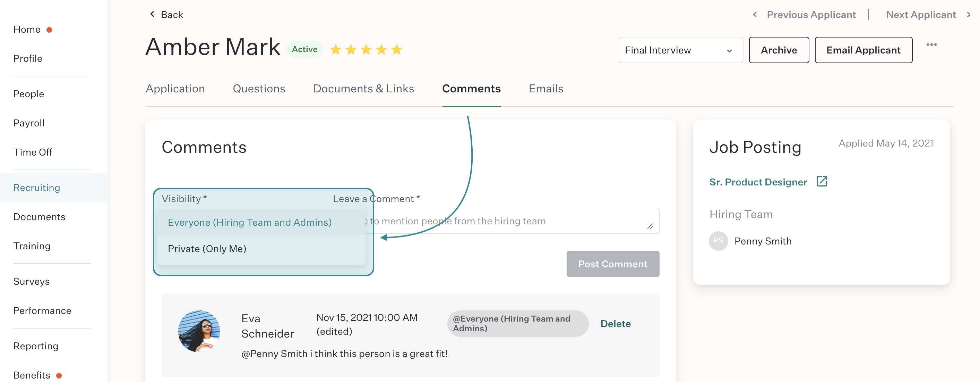Delete Eva Schneider's comment
The width and height of the screenshot is (980, 382).
(x=616, y=323)
